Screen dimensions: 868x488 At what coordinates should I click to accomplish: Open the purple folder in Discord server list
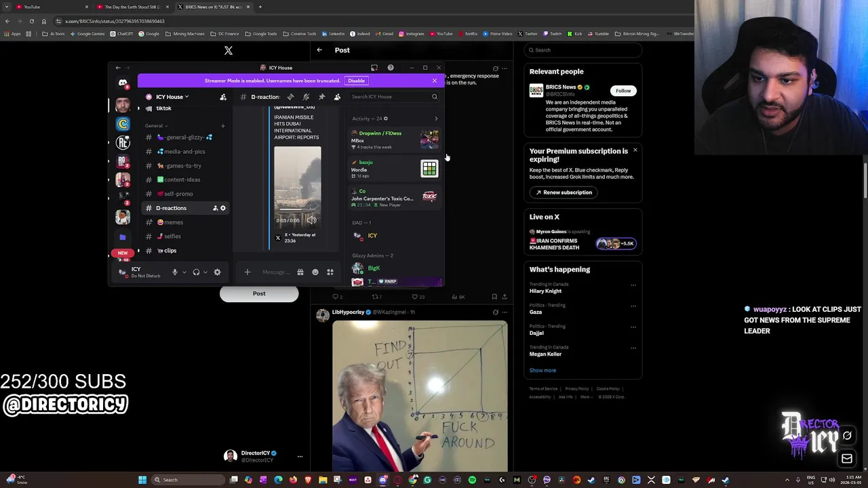point(123,237)
